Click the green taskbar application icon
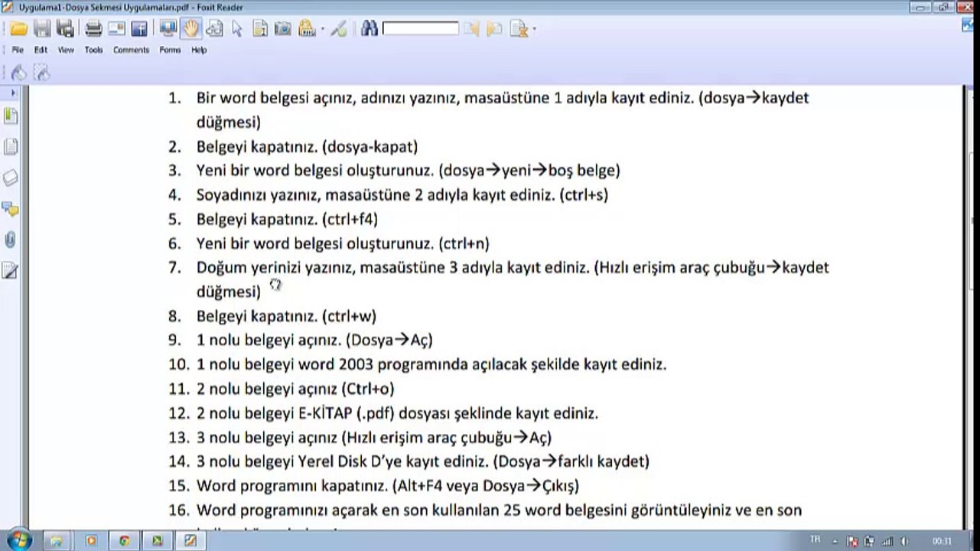 click(158, 540)
